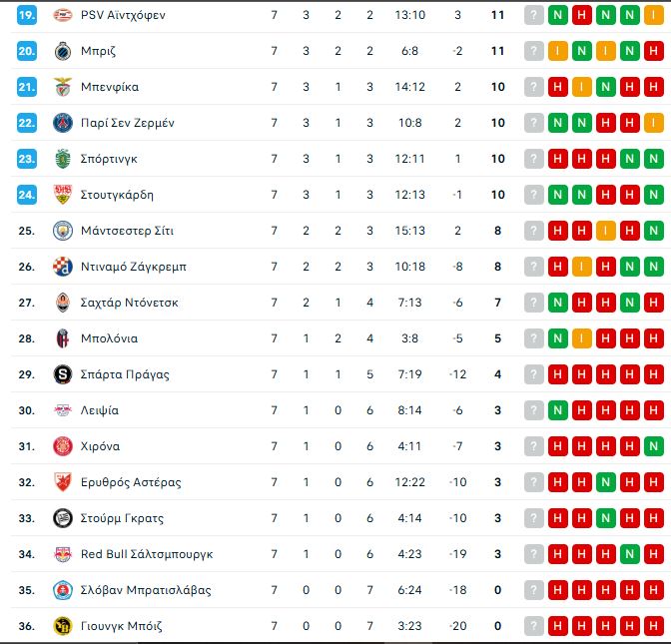The height and width of the screenshot is (644, 671).
Task: Open the Σαχτάρ Ντόνετσκ team link
Action: coord(129,303)
